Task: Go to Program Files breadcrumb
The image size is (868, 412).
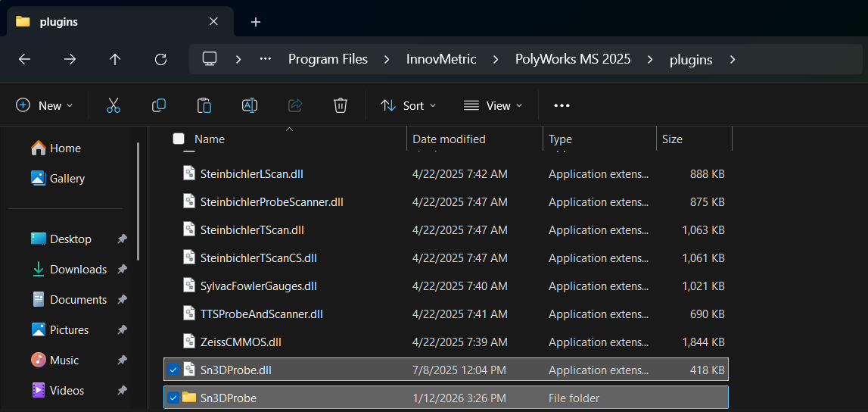Action: pyautogui.click(x=328, y=59)
